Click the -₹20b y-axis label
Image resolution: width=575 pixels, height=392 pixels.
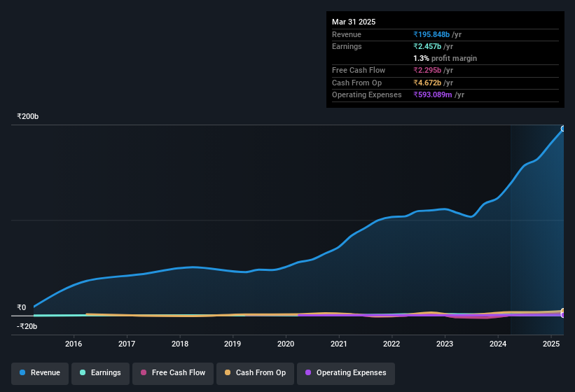pos(27,326)
